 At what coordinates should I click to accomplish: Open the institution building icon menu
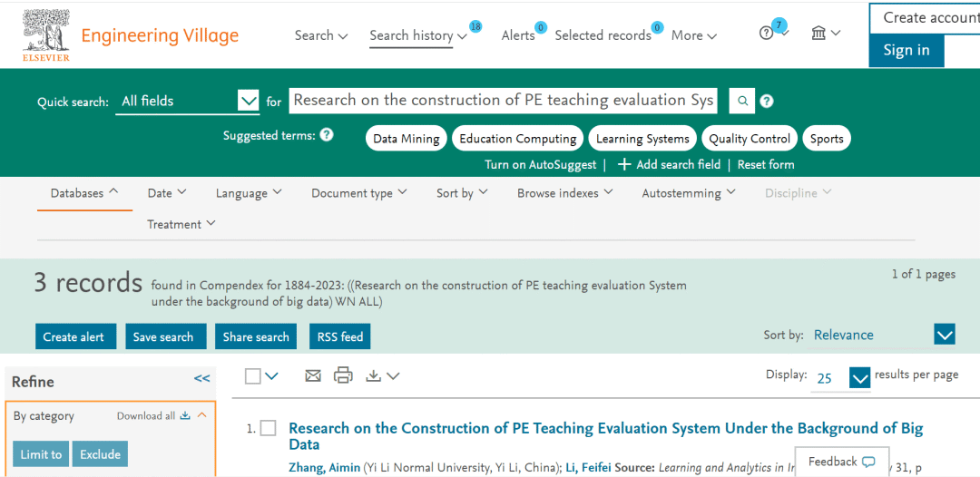point(826,33)
